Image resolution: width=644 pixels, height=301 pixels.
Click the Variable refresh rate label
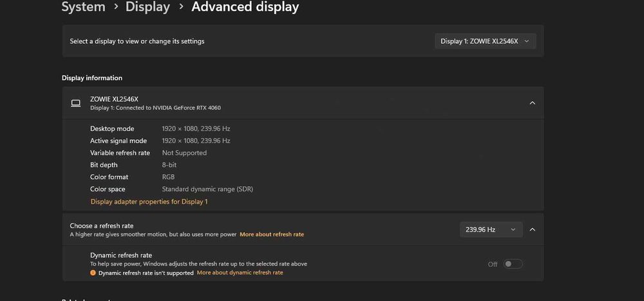tap(120, 153)
